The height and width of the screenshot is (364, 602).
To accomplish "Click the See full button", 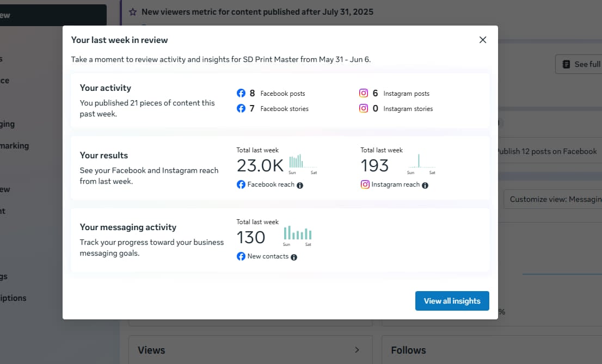I will coord(579,64).
